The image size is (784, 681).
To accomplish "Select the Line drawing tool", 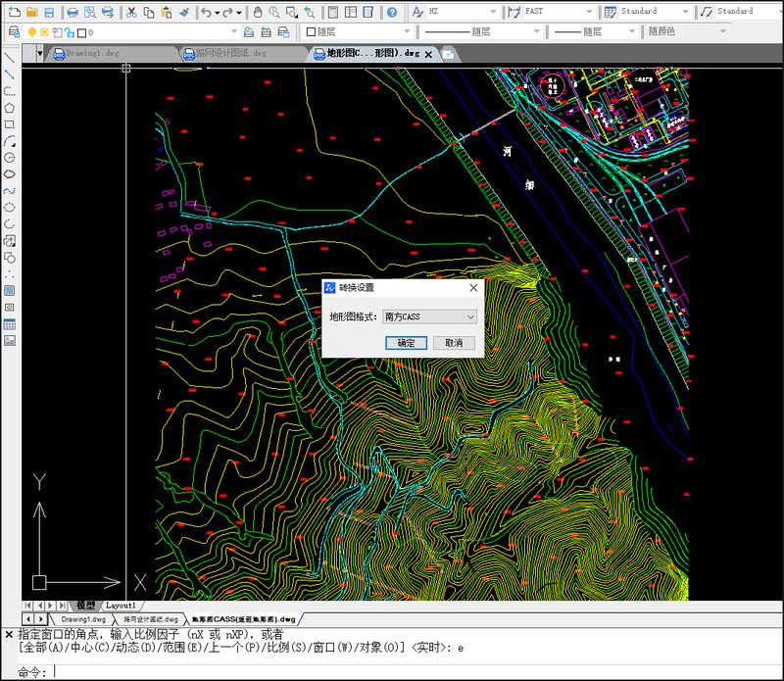I will coord(9,58).
